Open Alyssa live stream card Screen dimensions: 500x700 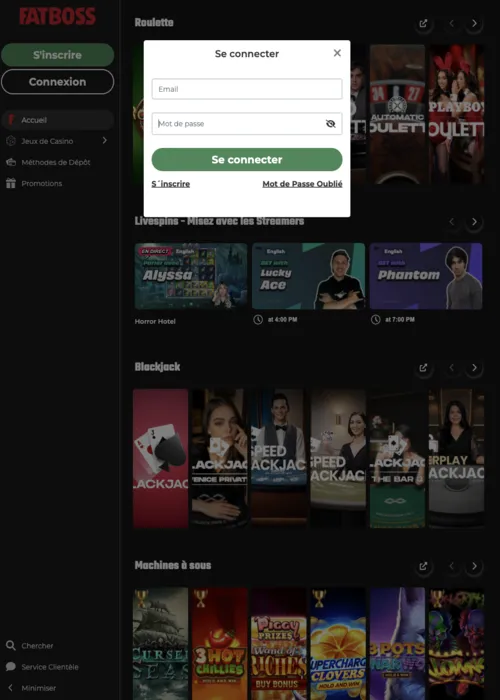pyautogui.click(x=191, y=276)
